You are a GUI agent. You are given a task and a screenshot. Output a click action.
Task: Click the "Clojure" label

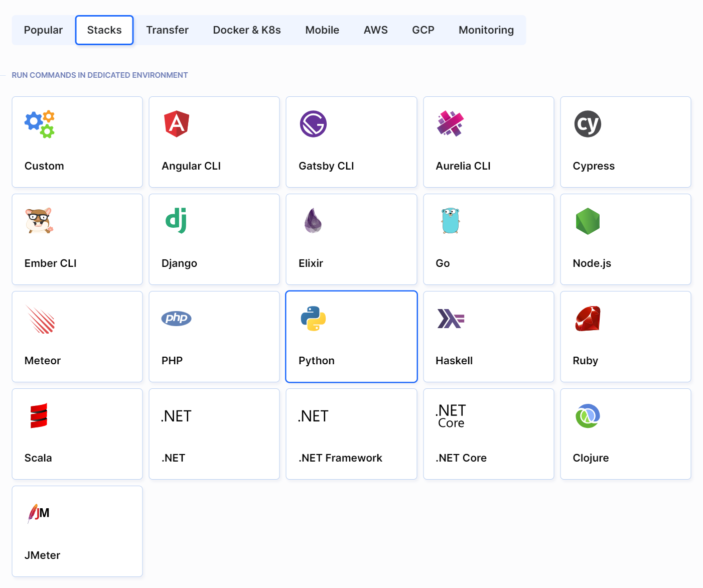(591, 458)
